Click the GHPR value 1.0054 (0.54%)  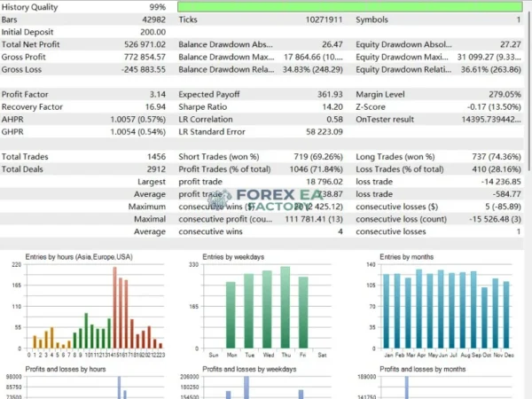[x=138, y=132]
